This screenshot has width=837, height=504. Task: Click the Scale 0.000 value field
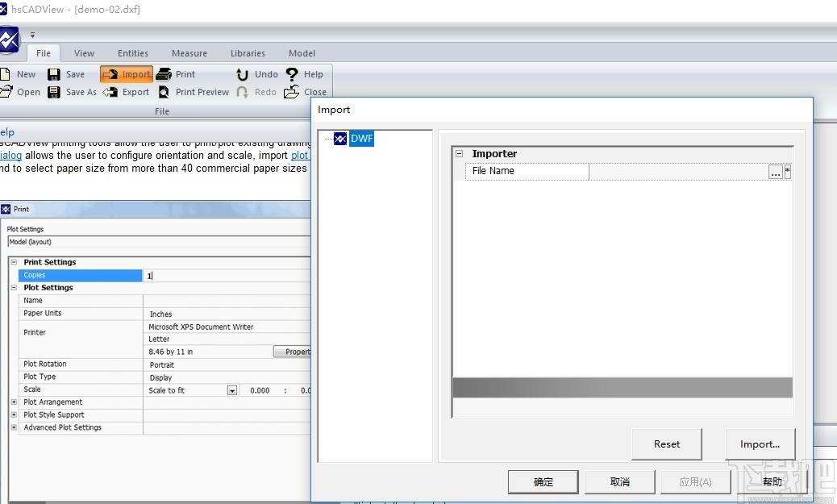click(x=260, y=390)
